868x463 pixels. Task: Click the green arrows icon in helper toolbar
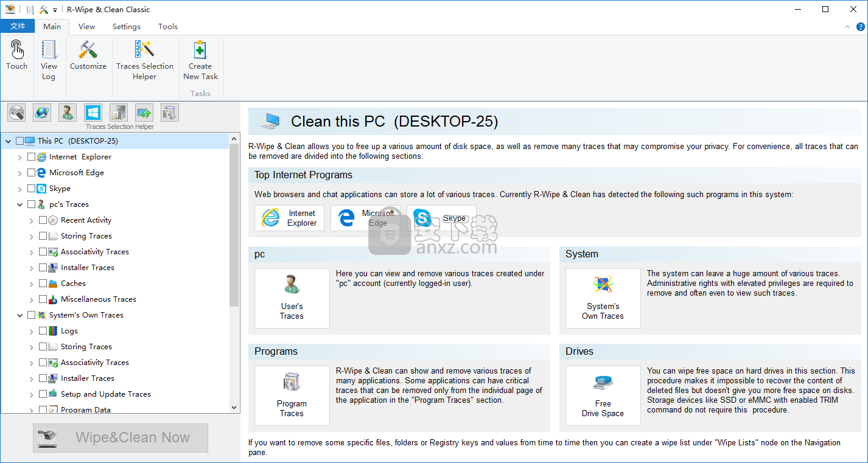[x=144, y=113]
